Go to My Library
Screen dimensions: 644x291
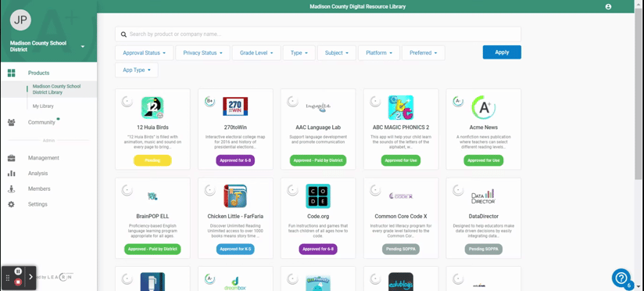point(43,106)
